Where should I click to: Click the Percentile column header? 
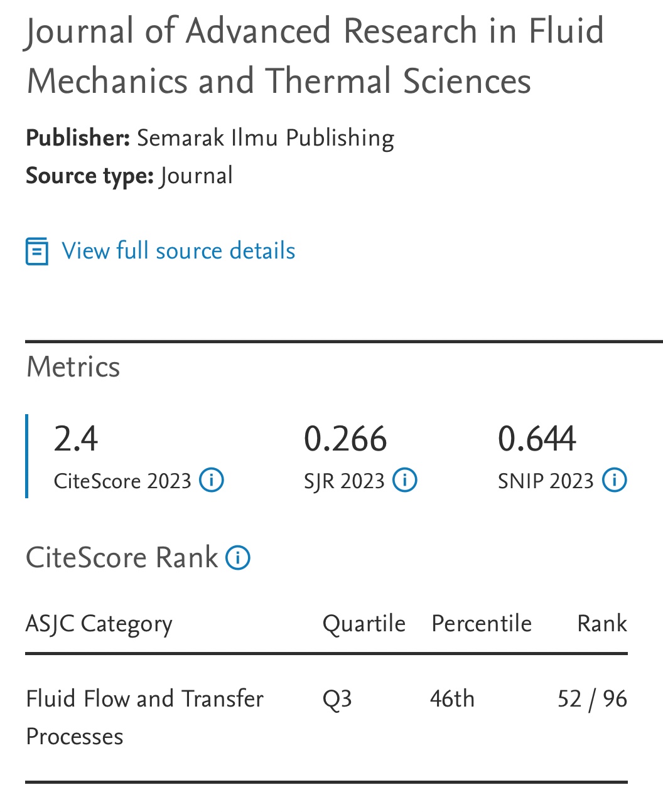pos(482,624)
